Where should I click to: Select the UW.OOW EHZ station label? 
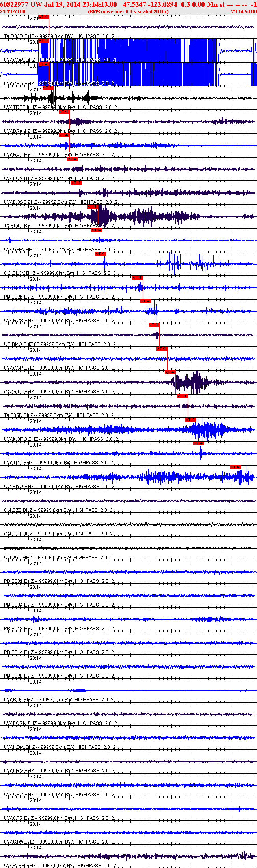click(19, 60)
